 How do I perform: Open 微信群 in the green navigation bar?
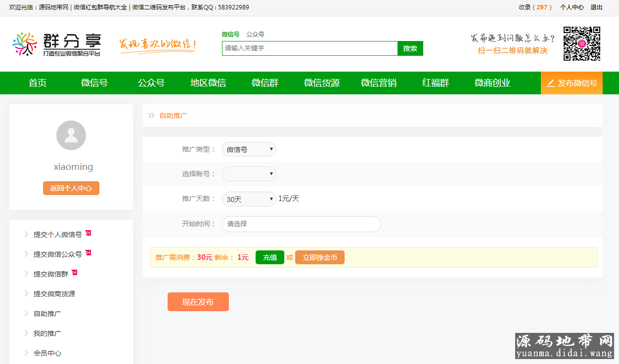click(265, 83)
